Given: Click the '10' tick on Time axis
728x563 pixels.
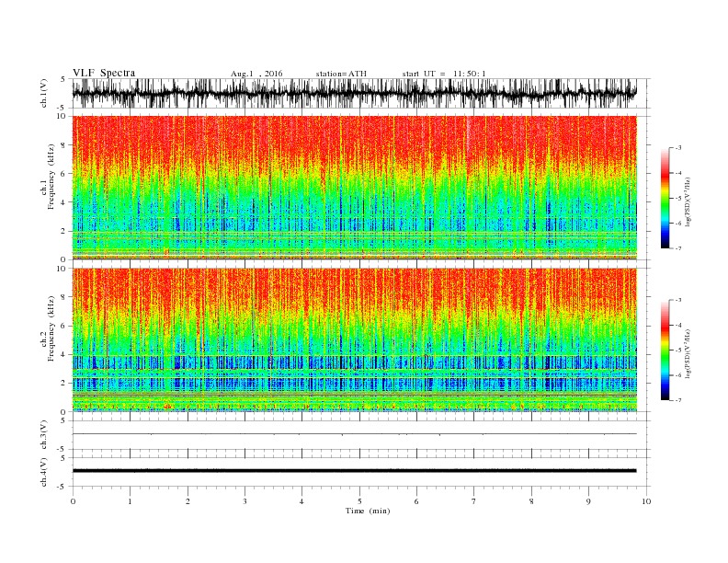Looking at the screenshot, I should 646,501.
